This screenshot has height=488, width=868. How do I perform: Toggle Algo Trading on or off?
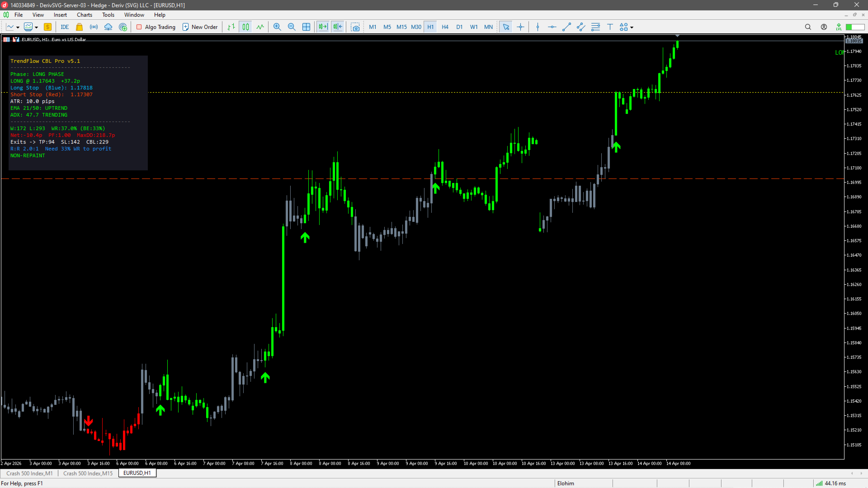[156, 27]
